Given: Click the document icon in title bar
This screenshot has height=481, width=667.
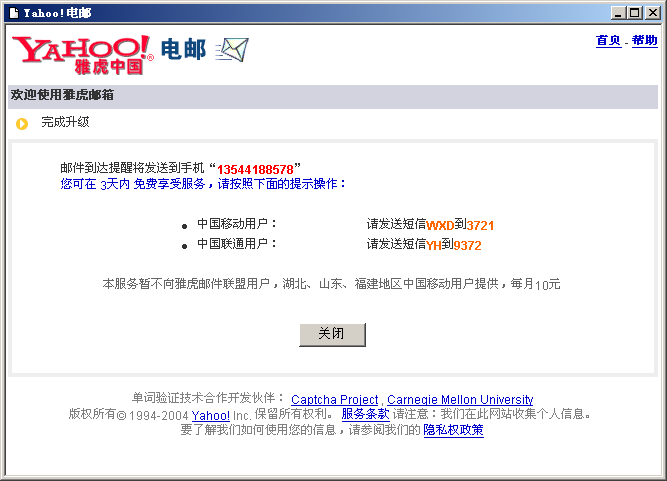Looking at the screenshot, I should click(14, 13).
